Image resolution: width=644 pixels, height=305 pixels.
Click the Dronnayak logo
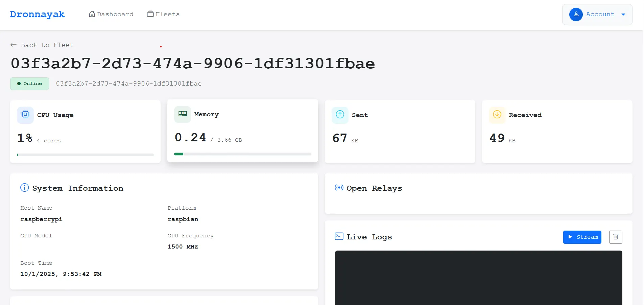(37, 14)
